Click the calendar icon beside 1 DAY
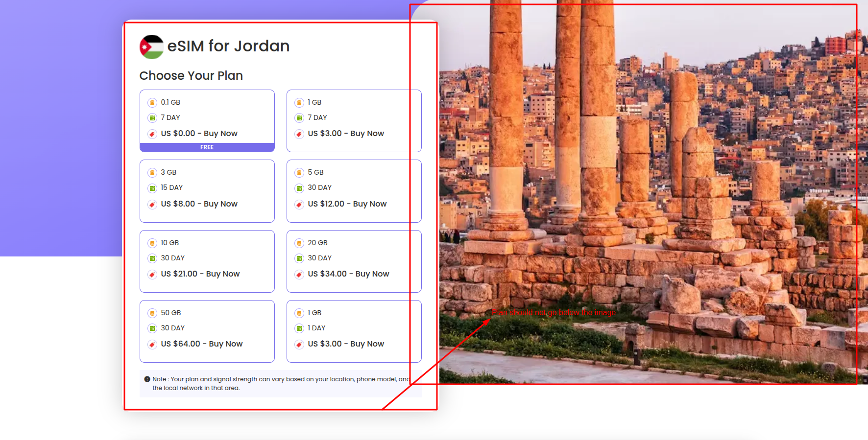868x440 pixels. (299, 328)
